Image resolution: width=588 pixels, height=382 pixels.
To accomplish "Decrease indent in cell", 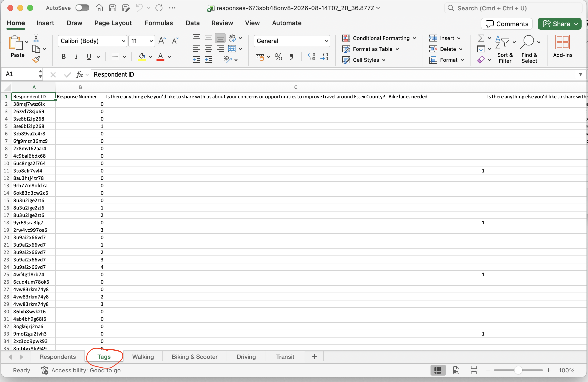I will (x=196, y=60).
